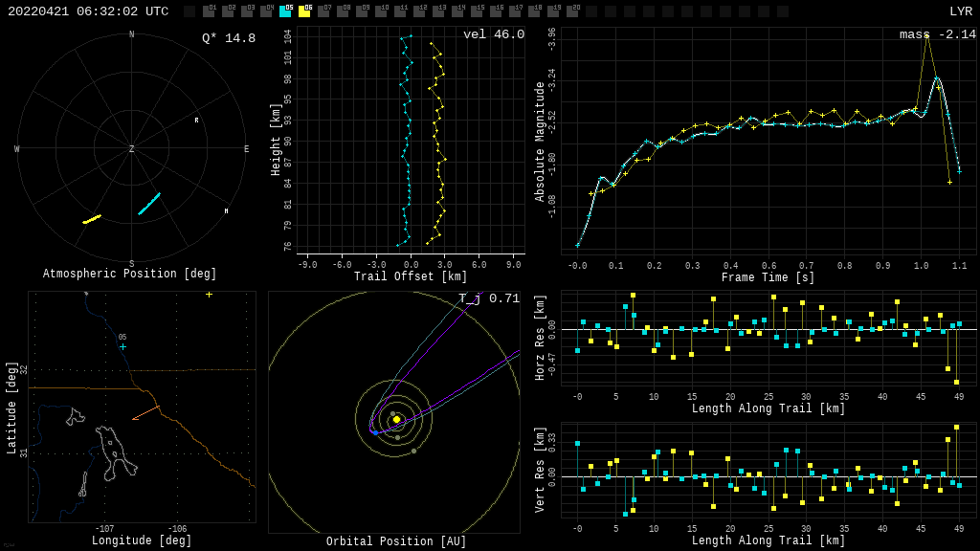Click the orange meteor ground track on map
The height and width of the screenshot is (551, 980).
tap(146, 413)
